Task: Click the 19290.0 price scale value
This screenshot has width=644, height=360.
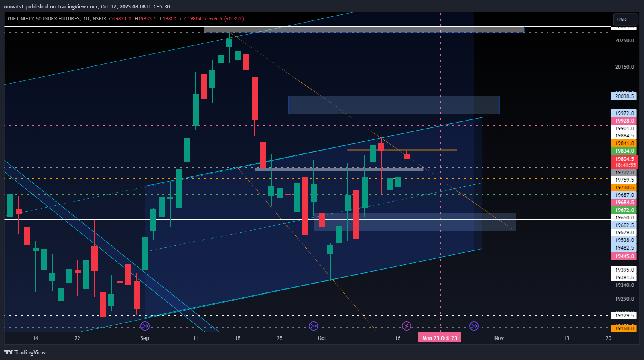Action: 624,299
